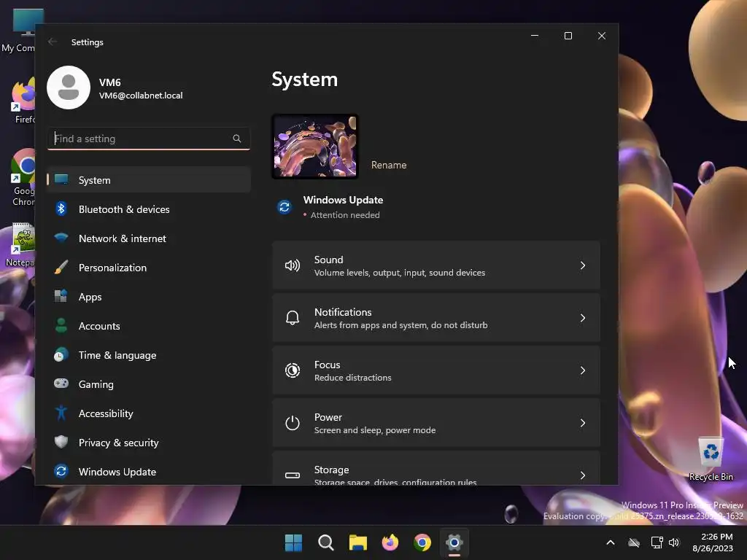Launch Google Chrome from the taskbar
Viewport: 747px width, 560px height.
point(422,542)
